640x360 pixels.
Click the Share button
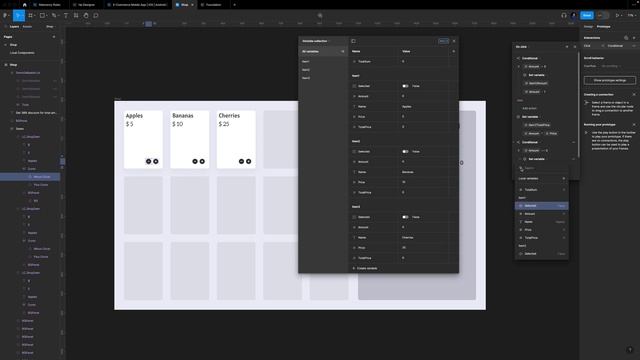click(x=587, y=16)
